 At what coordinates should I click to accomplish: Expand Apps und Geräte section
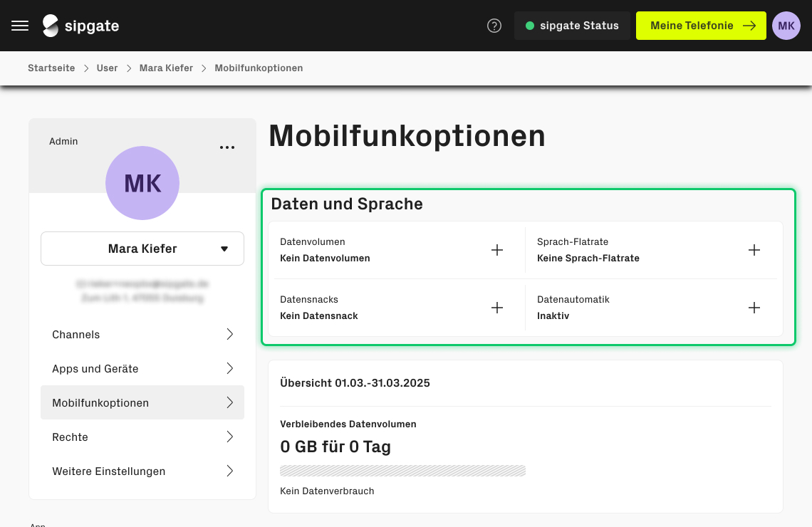(142, 369)
